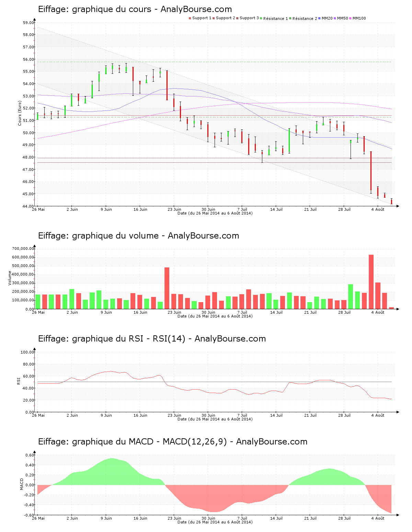Image resolution: width=412 pixels, height=532 pixels.
Task: Click '9 Juin' on the volume chart axis
Action: pos(106,312)
